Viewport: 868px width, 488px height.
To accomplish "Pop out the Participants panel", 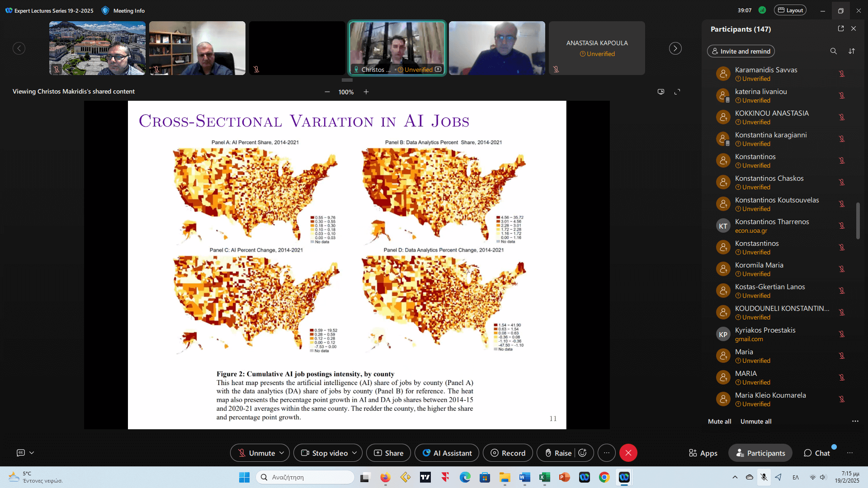I will (x=841, y=28).
